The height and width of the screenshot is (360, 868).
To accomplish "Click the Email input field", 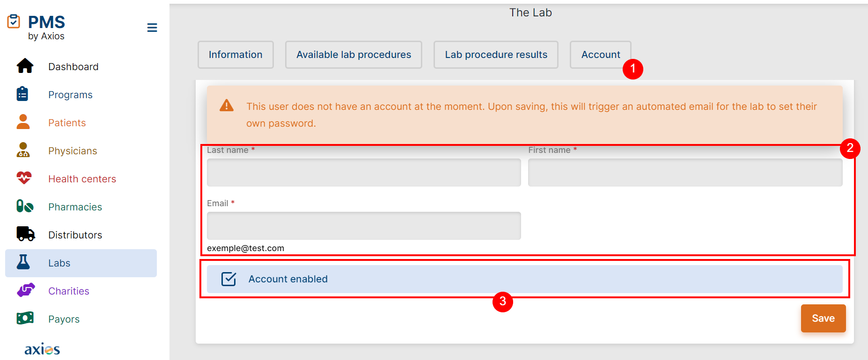I will [x=364, y=226].
